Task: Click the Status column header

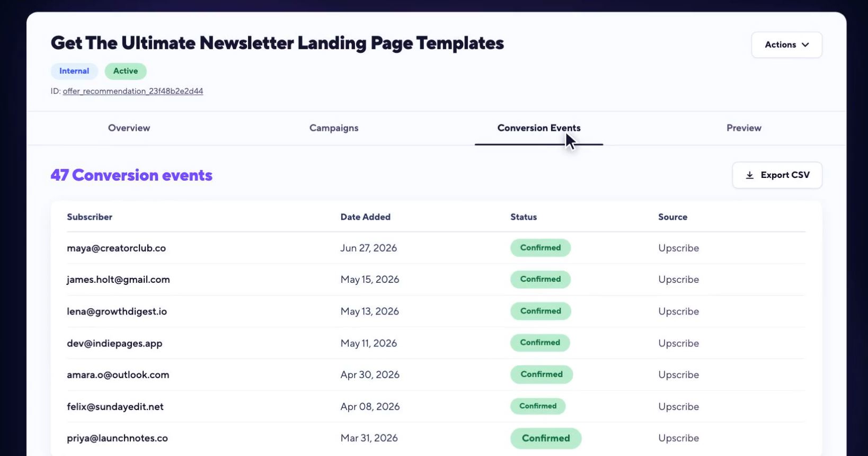Action: tap(524, 217)
